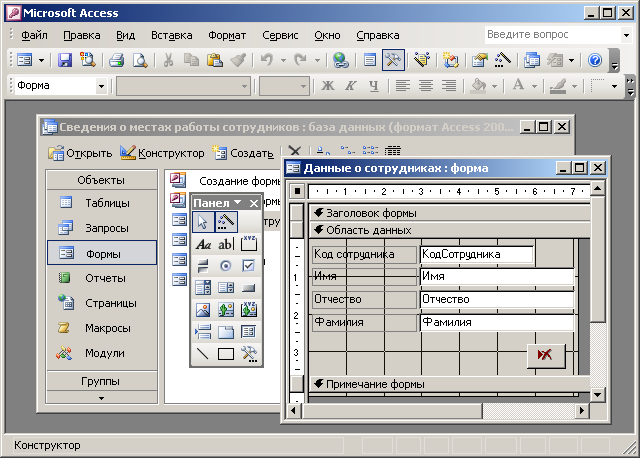Click the Save icon in the toolbar
Screen dimensions: 640x458
coord(64,60)
